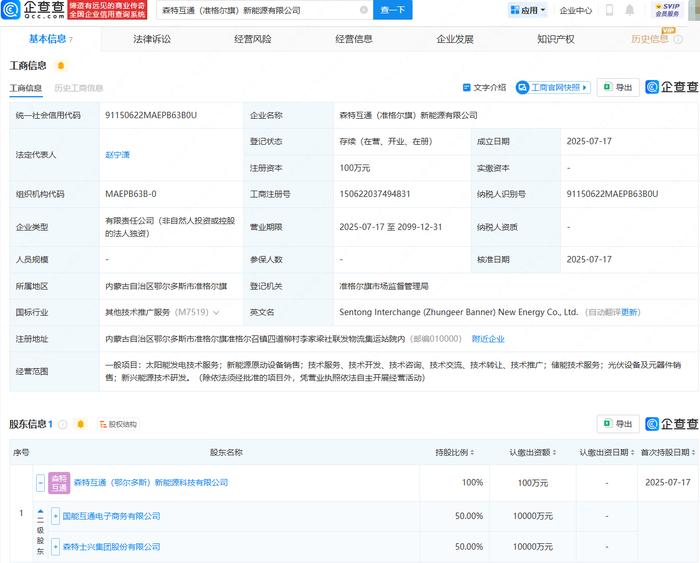Open 文字介绍 text introduction
The width and height of the screenshot is (700, 563).
pos(485,88)
